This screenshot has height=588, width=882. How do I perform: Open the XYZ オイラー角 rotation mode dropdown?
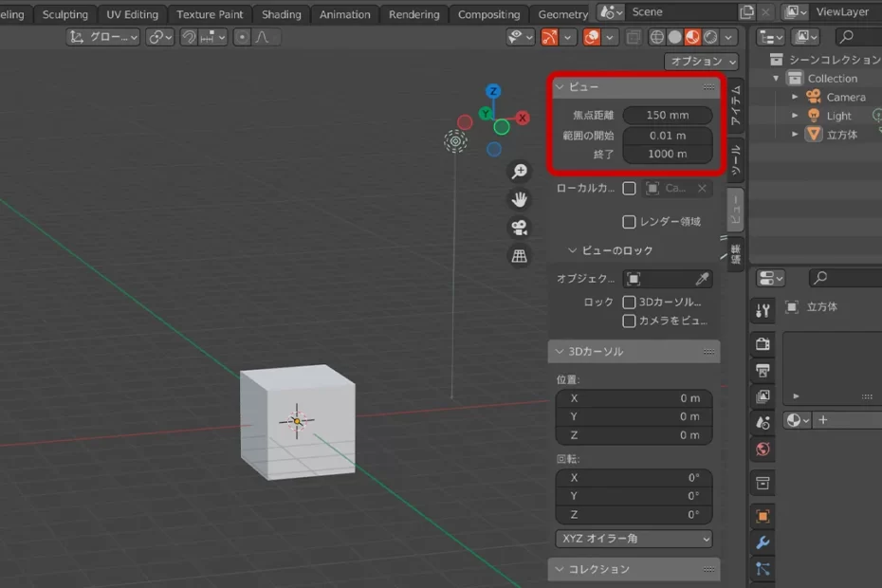[x=634, y=539]
